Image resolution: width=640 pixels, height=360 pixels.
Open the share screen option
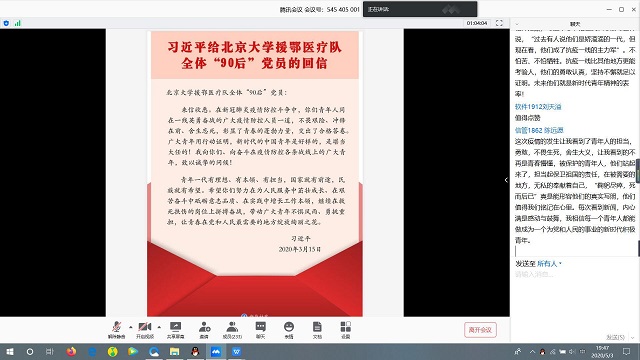pos(175,330)
